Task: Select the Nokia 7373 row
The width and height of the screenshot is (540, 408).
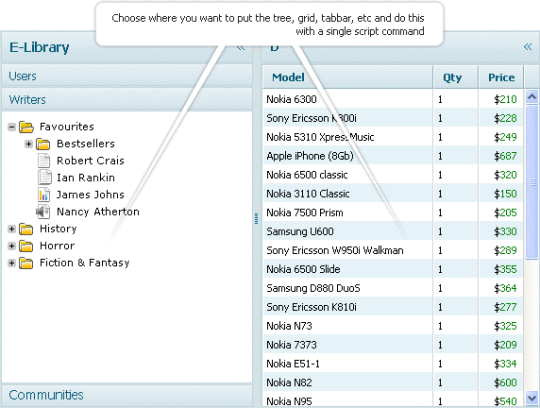Action: click(x=393, y=345)
